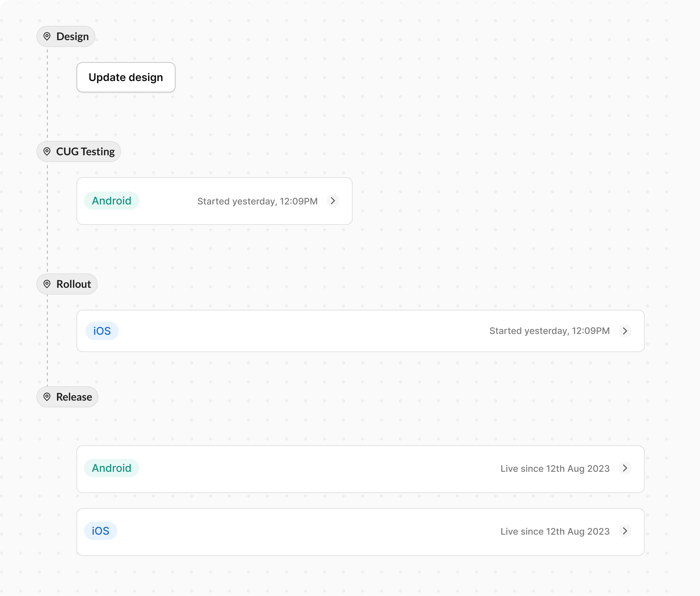Viewport: 700px width, 596px height.
Task: Select the CUG Testing stage label
Action: (x=86, y=152)
